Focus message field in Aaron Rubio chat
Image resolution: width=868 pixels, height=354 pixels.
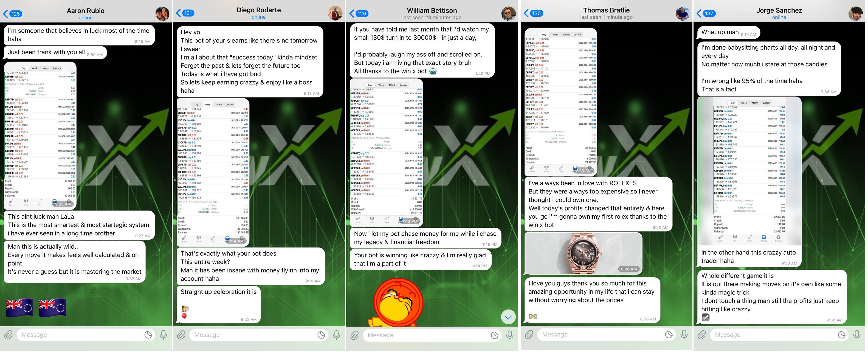pos(86,335)
